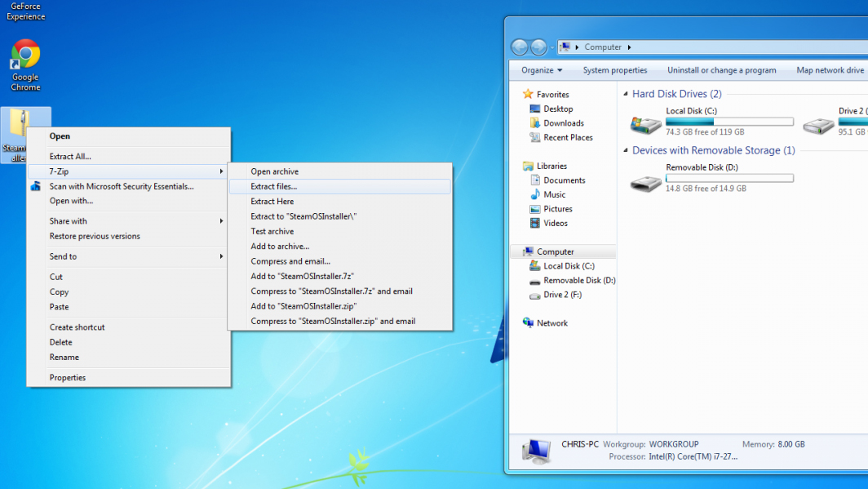Image resolution: width=868 pixels, height=489 pixels.
Task: Click "14.8 GB free of 14.9 GB" text
Action: tap(706, 189)
